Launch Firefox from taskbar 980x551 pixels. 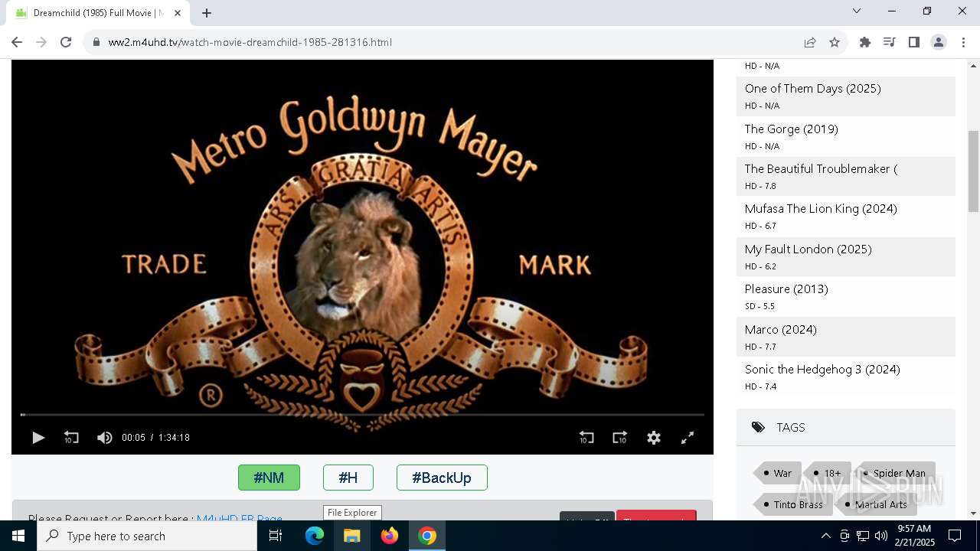[x=390, y=536]
